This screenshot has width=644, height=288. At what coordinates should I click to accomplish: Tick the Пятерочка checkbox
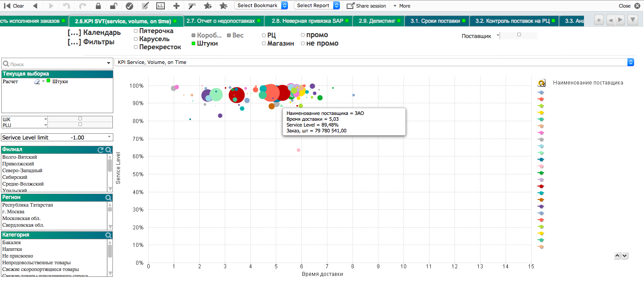click(136, 31)
